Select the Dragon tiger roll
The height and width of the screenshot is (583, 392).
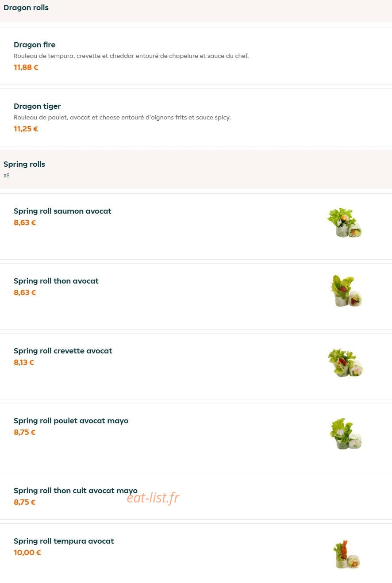(x=196, y=117)
